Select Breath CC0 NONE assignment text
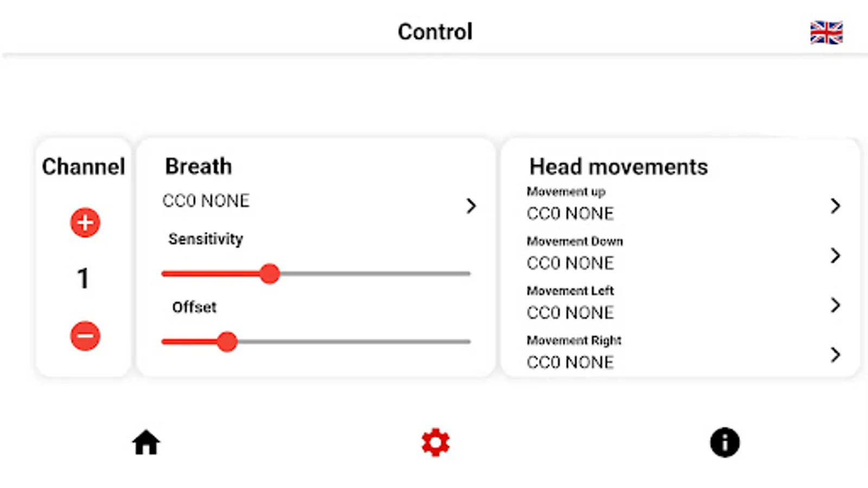 point(206,201)
